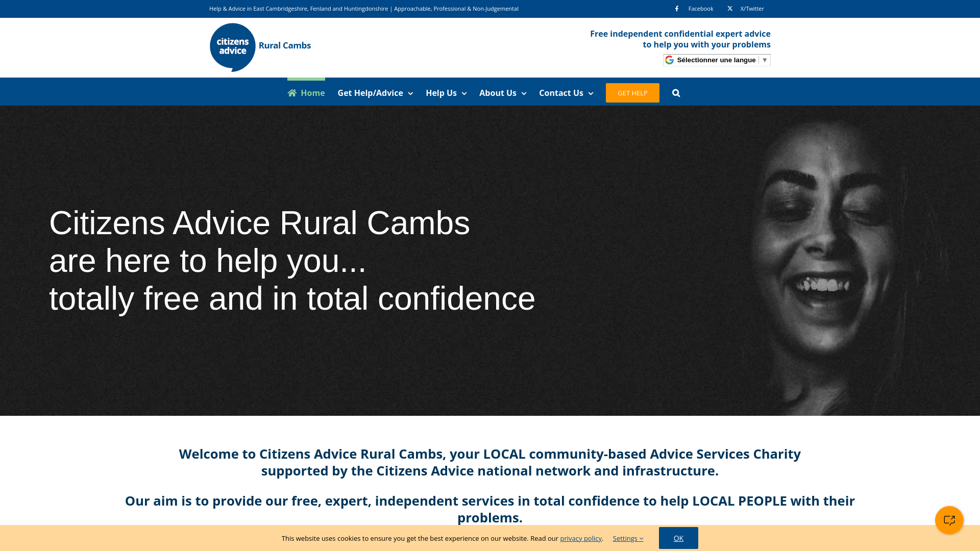Open the Sélectionner une langue dropdown
The width and height of the screenshot is (980, 551).
(x=717, y=60)
